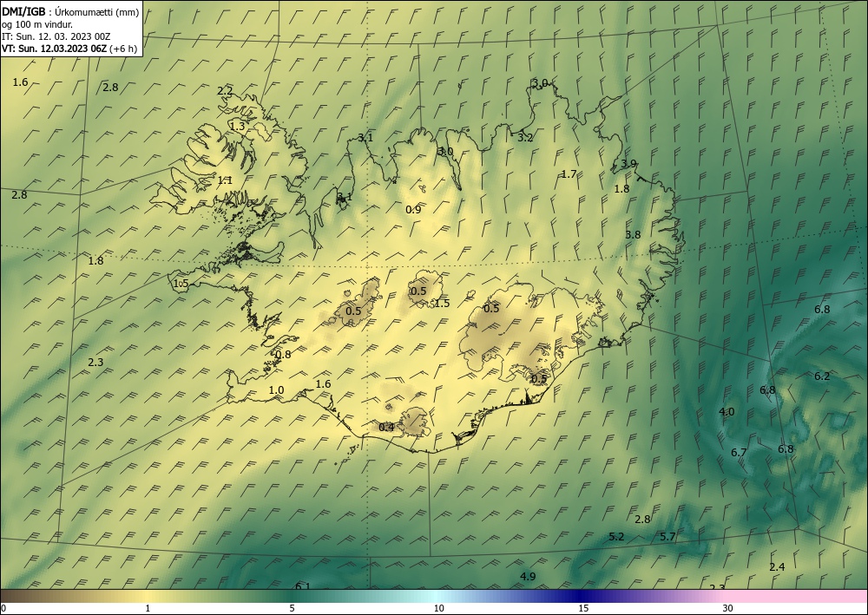Click the 'og 100 m vindur.' caption line

point(37,24)
